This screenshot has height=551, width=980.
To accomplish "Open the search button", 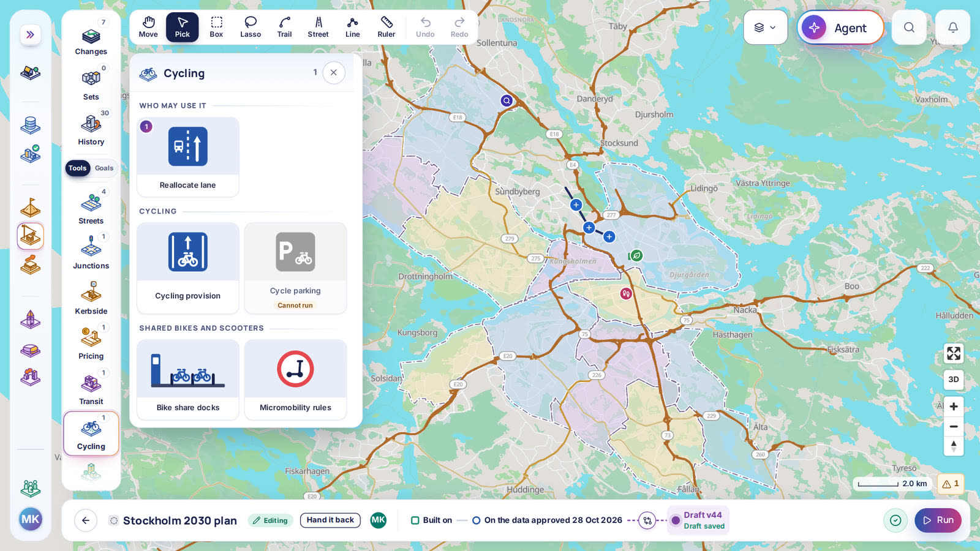I will click(x=909, y=28).
